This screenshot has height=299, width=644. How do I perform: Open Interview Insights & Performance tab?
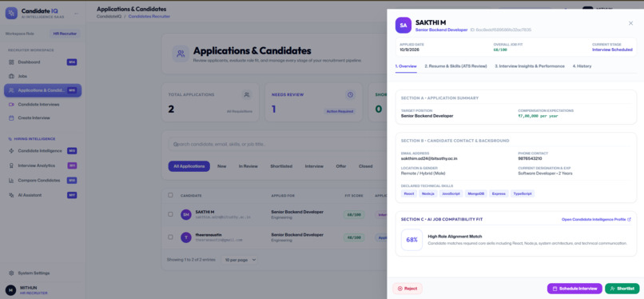[x=530, y=66]
